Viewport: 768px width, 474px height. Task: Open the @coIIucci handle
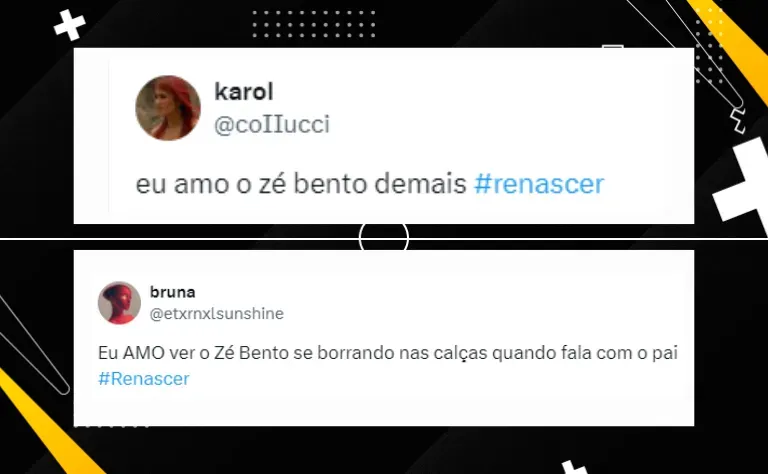272,124
